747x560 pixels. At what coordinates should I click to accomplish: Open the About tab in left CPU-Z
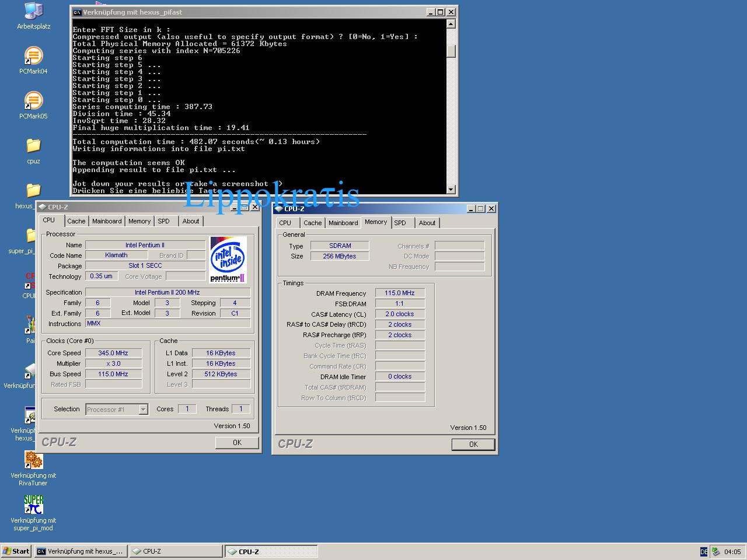coord(191,221)
